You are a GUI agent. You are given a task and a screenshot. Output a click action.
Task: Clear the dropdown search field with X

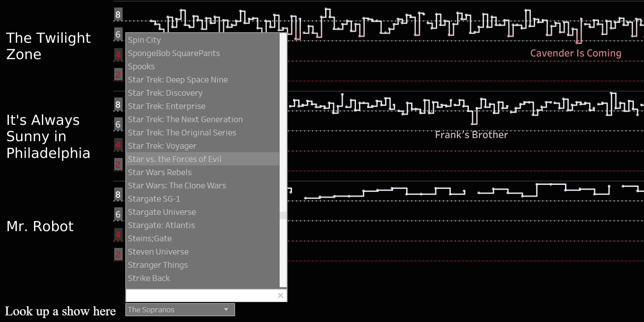pyautogui.click(x=280, y=296)
